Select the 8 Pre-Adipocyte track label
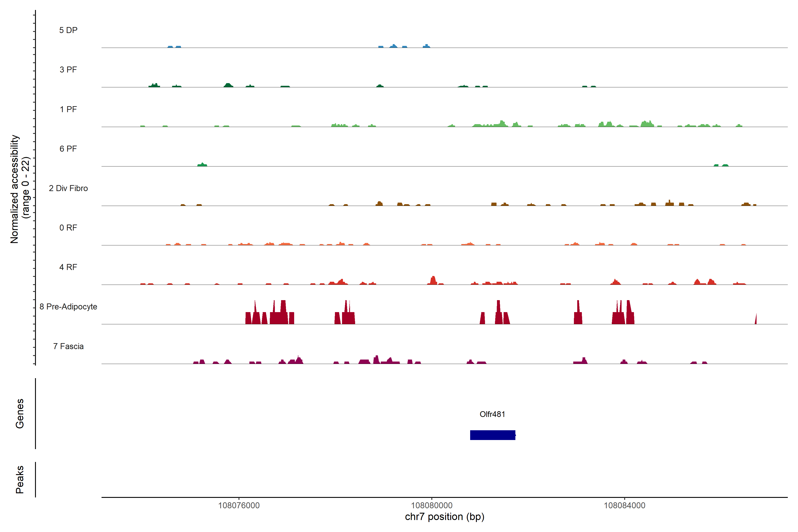This screenshot has height=532, width=798. coord(68,307)
